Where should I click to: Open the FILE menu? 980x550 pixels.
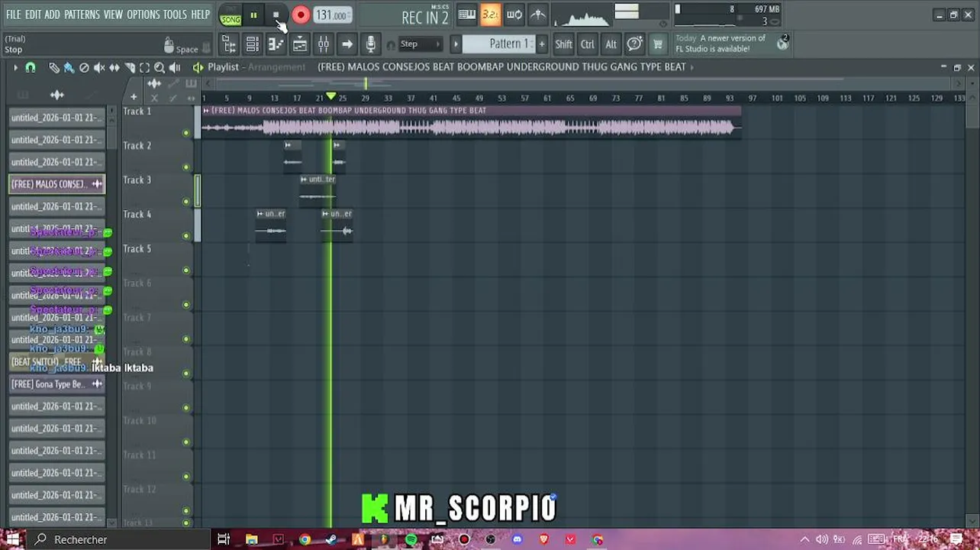[x=14, y=15]
